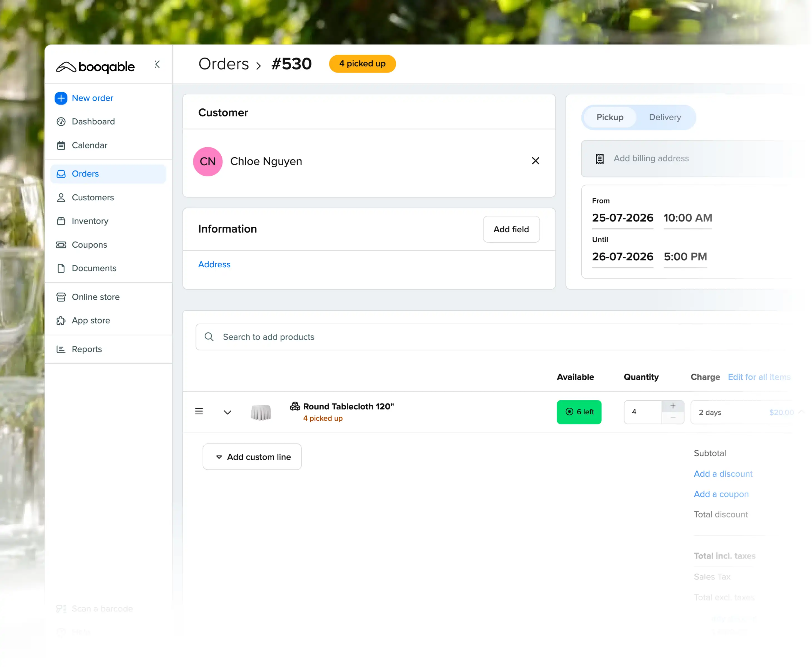This screenshot has width=812, height=667.
Task: Remove customer Chloe Nguyen with X
Action: point(536,161)
